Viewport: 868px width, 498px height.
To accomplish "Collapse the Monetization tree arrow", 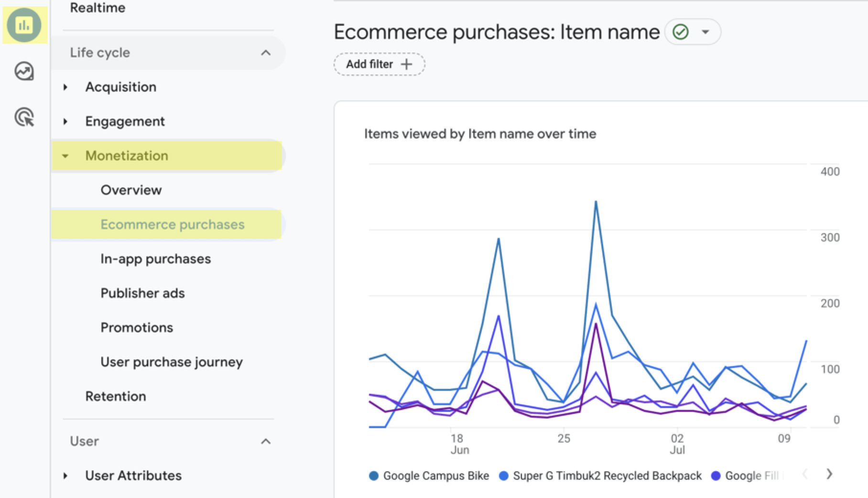I will tap(65, 156).
